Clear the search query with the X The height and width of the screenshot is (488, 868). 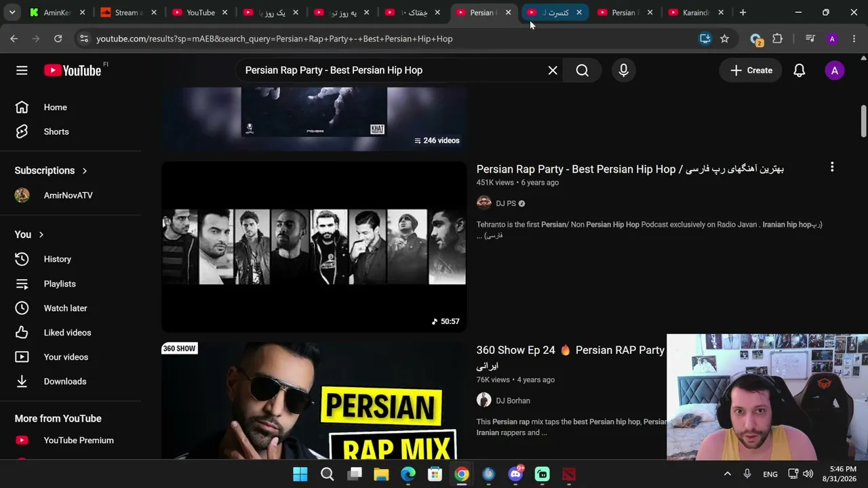[553, 70]
